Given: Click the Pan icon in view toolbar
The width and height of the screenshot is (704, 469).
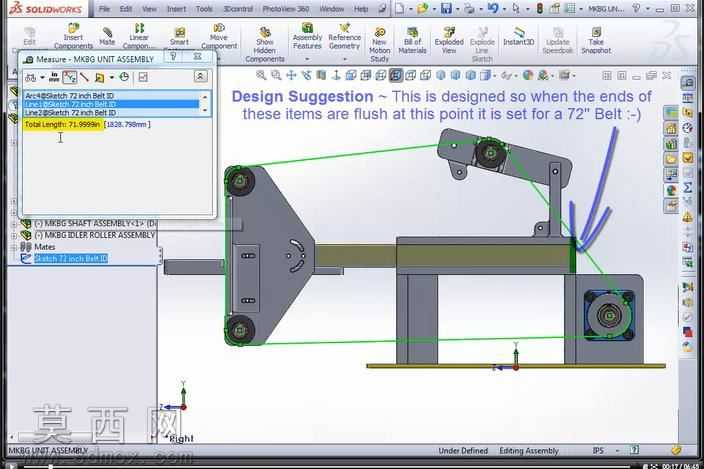Looking at the screenshot, I should coord(291,75).
